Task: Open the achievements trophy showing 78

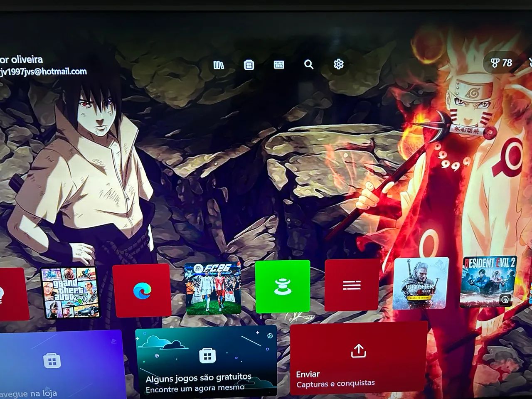Action: pyautogui.click(x=501, y=63)
